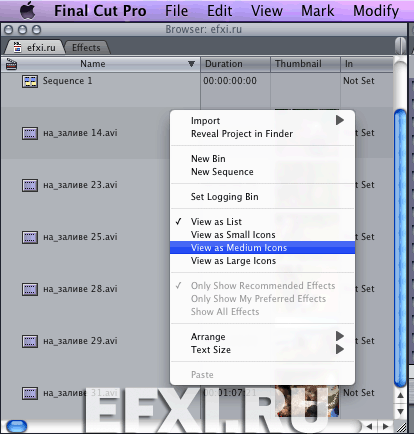Expand the Arrange submenu arrow
Viewport: 414px width, 434px height.
click(x=340, y=336)
